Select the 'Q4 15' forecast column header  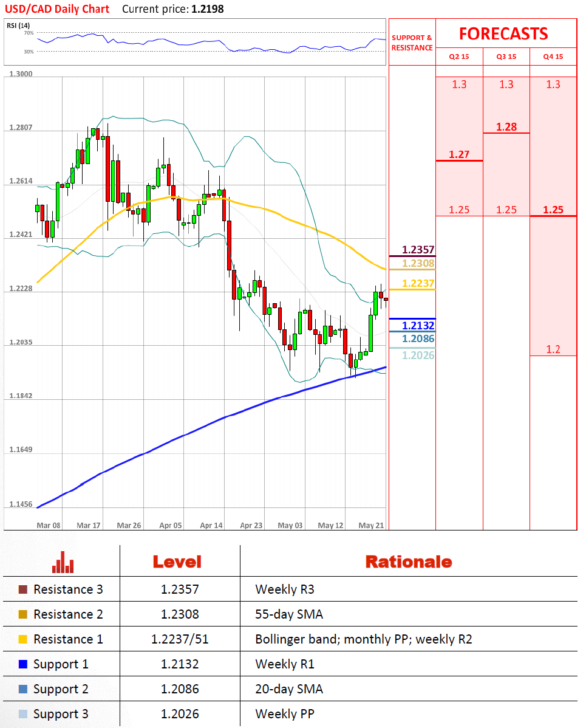(553, 57)
